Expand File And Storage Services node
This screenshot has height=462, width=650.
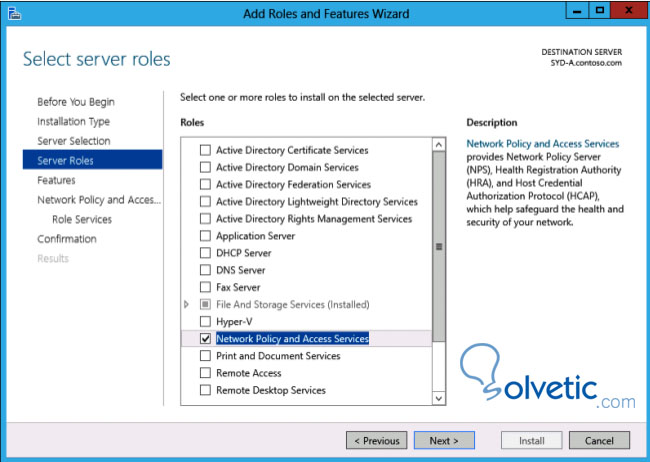click(187, 304)
